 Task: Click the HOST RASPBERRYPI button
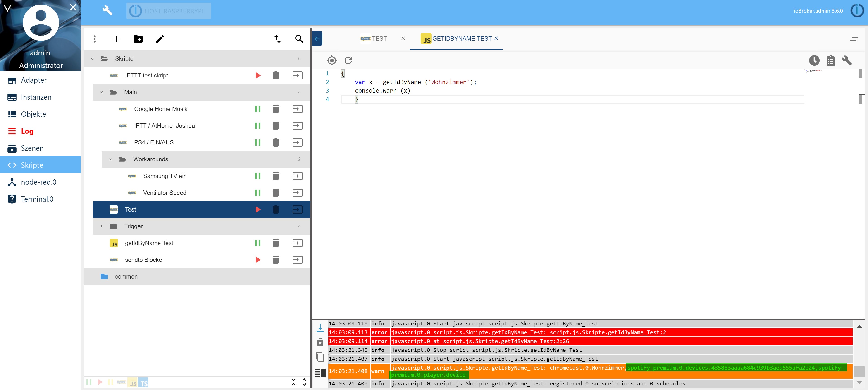click(169, 11)
